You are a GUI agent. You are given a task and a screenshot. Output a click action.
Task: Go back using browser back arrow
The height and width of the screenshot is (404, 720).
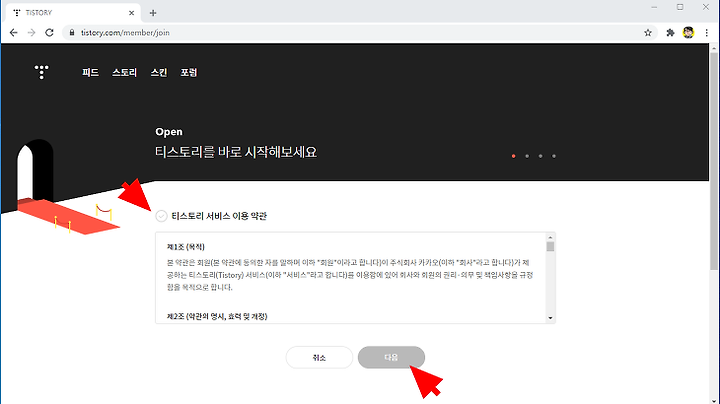[x=13, y=33]
